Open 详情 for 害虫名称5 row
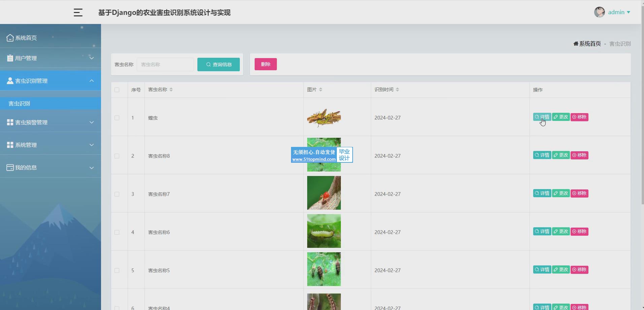 pos(542,269)
